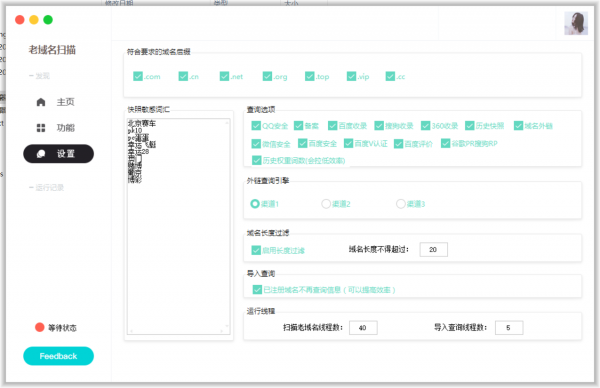Toggle the .vip suffix checkbox
This screenshot has height=388, width=600.
coord(351,77)
